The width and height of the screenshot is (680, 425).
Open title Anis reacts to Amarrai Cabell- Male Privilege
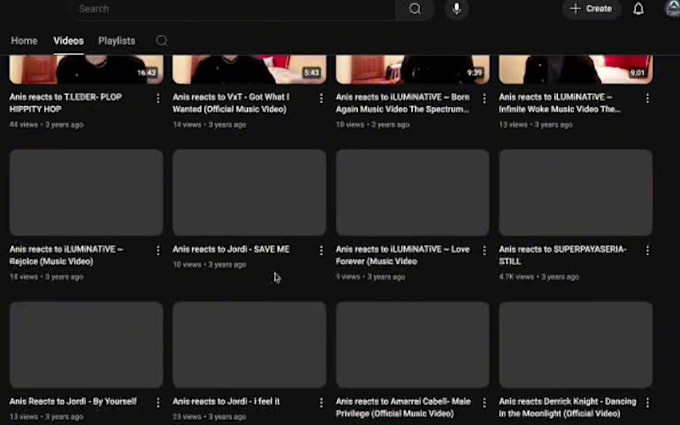pyautogui.click(x=403, y=408)
